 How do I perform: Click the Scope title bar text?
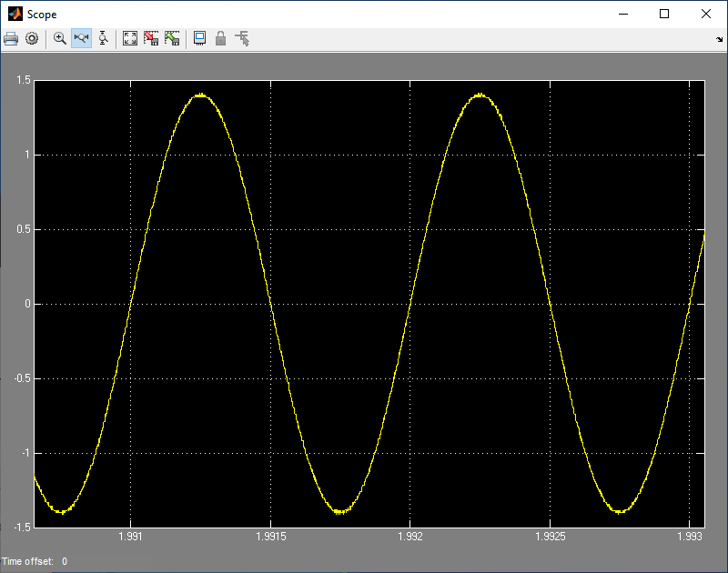(42, 15)
